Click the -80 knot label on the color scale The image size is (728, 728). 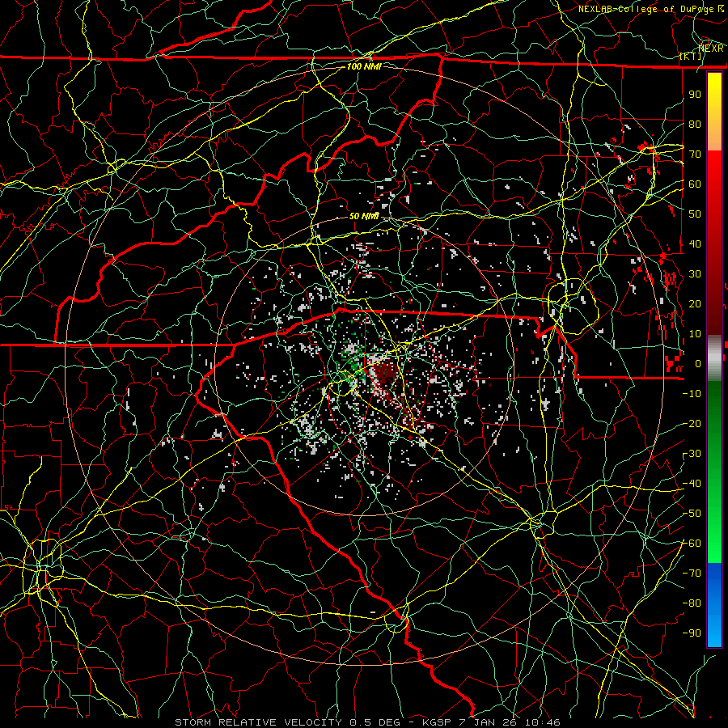point(692,603)
